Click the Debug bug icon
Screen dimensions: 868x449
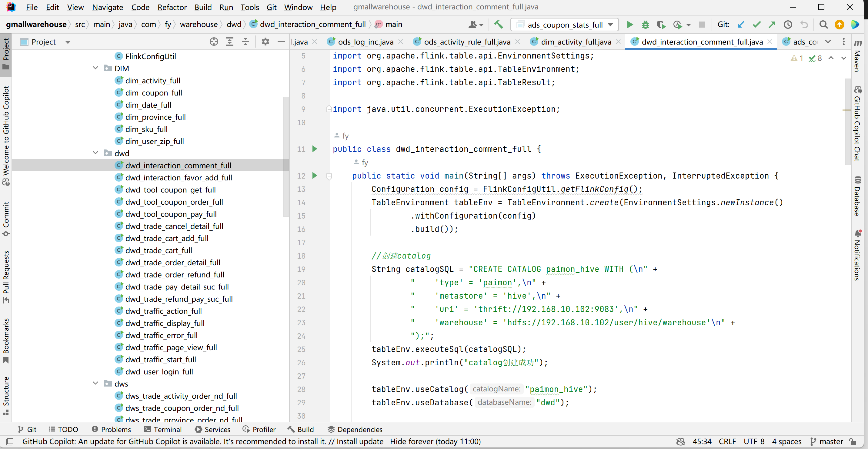click(645, 25)
